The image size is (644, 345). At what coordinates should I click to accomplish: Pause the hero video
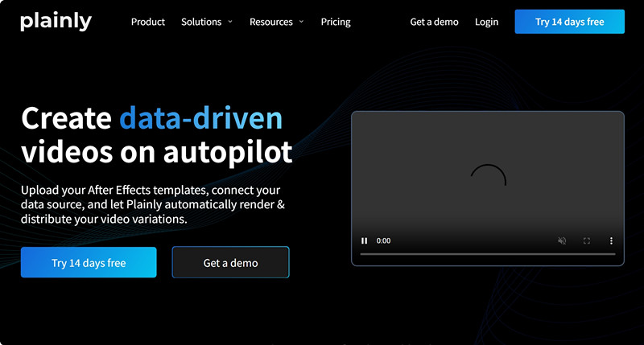coord(364,240)
